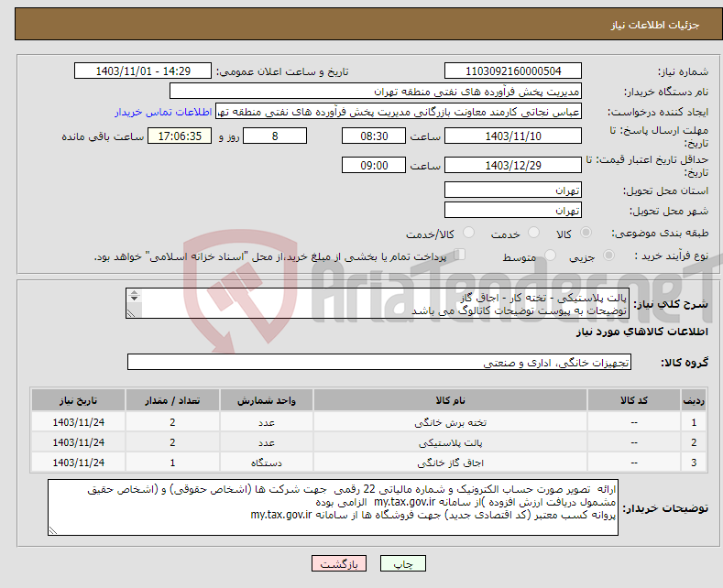
Task: Click the section title اطلاعات کالاهای مورد نیاز
Action: click(x=641, y=332)
